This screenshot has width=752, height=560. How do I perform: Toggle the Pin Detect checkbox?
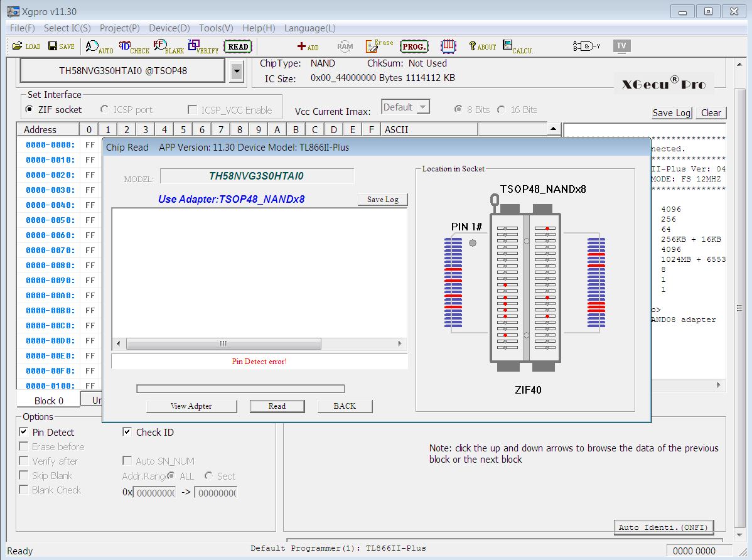pyautogui.click(x=24, y=432)
